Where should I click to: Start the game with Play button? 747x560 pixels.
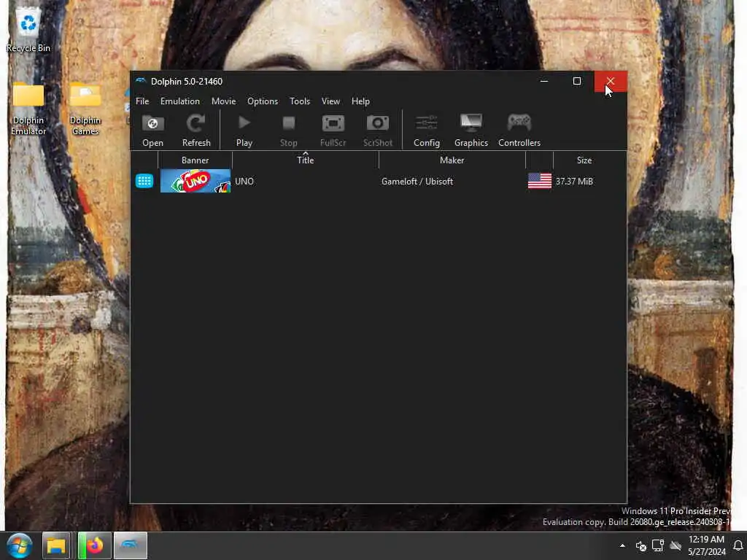(244, 130)
